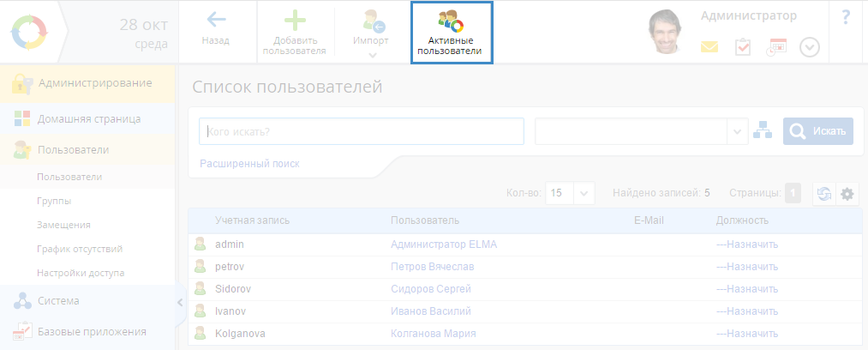Open Группы submenu item
868x350 pixels.
pos(54,201)
